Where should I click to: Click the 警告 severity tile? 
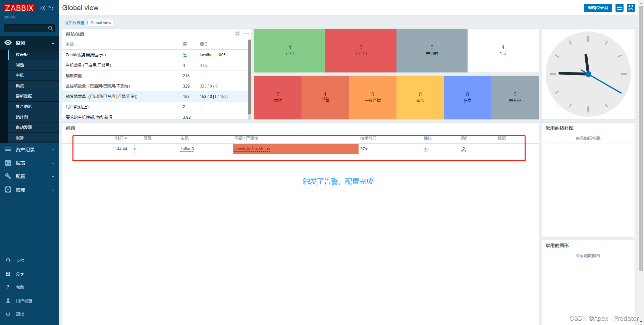tap(420, 98)
